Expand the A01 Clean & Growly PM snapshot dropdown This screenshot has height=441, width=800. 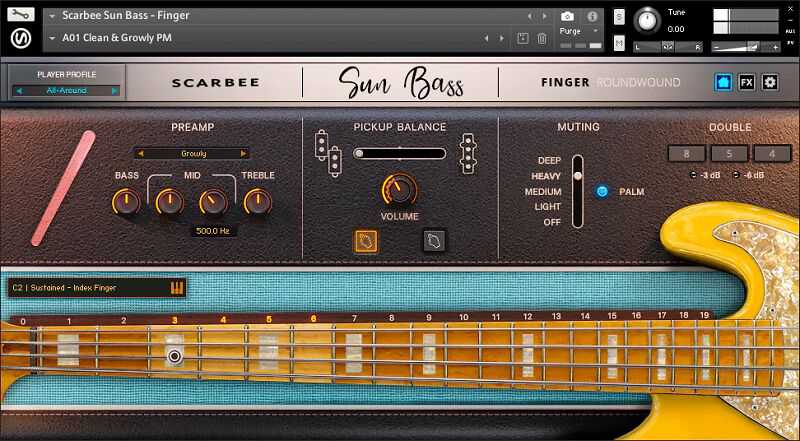(52, 38)
